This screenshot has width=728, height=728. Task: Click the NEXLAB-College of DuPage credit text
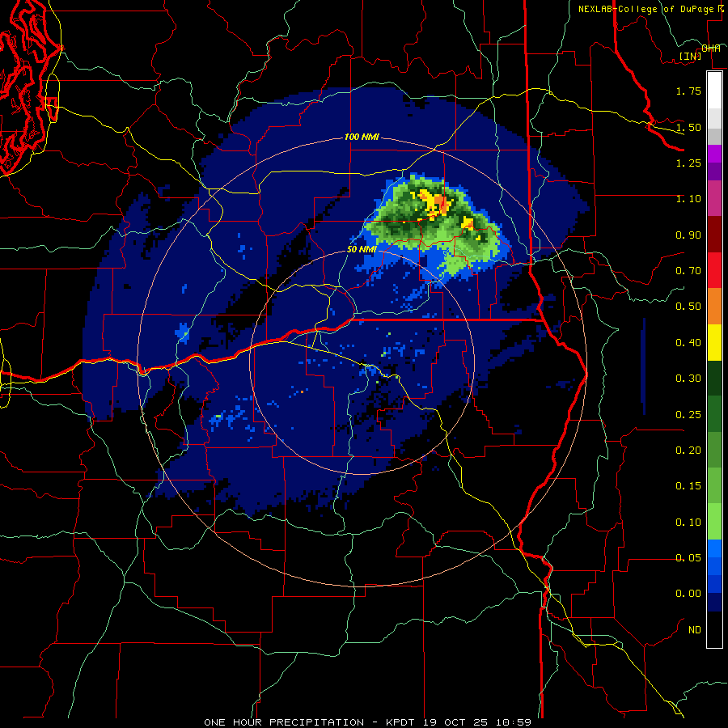[x=645, y=9]
